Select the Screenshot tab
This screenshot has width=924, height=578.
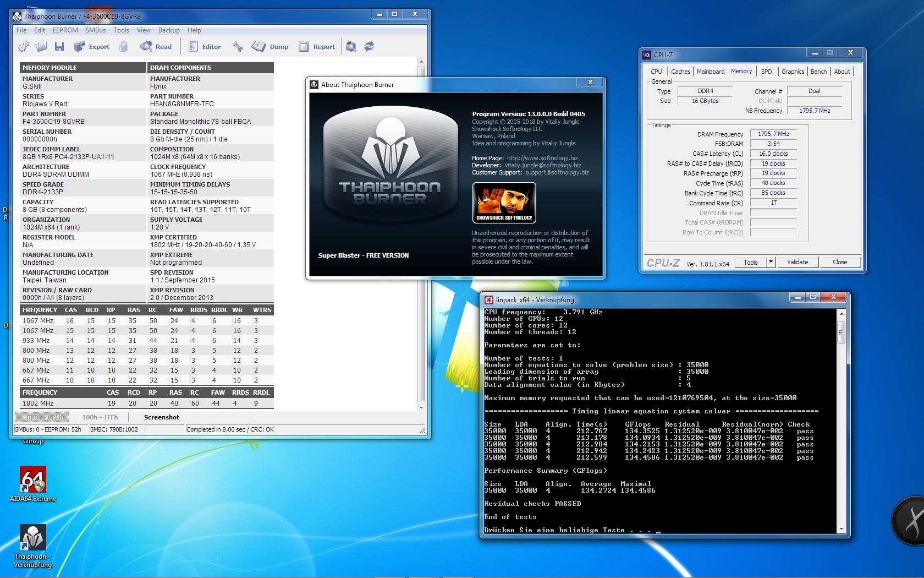[x=162, y=417]
